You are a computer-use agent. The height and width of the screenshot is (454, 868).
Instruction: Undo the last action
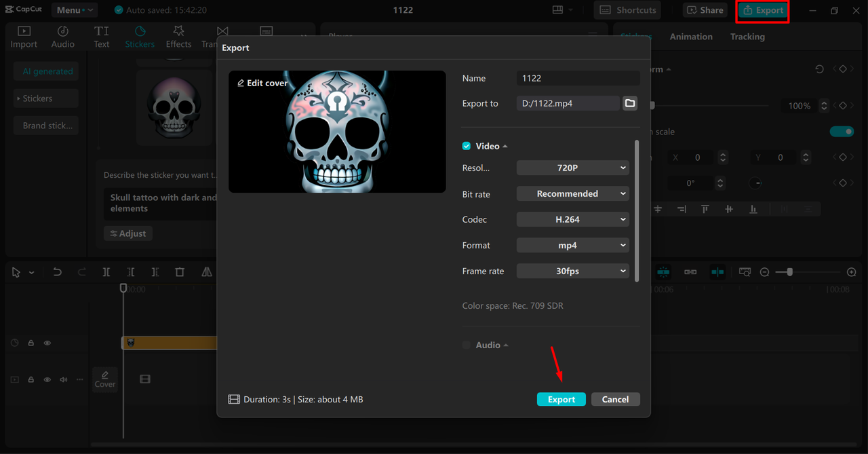click(x=57, y=272)
